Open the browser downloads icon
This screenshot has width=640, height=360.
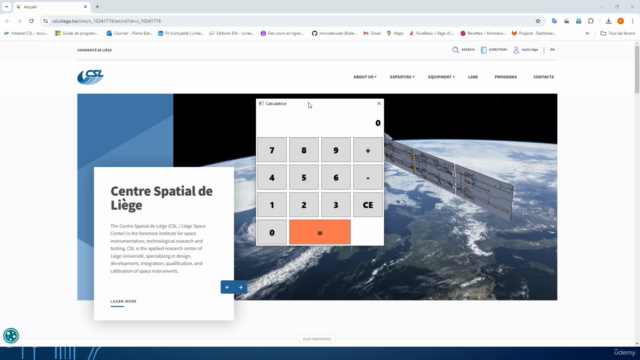(x=608, y=21)
